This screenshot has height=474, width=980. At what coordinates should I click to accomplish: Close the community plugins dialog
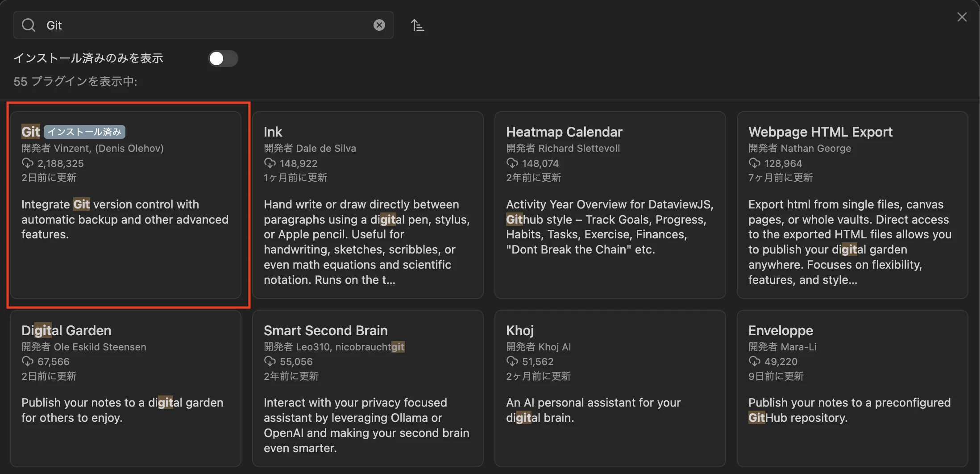tap(962, 17)
